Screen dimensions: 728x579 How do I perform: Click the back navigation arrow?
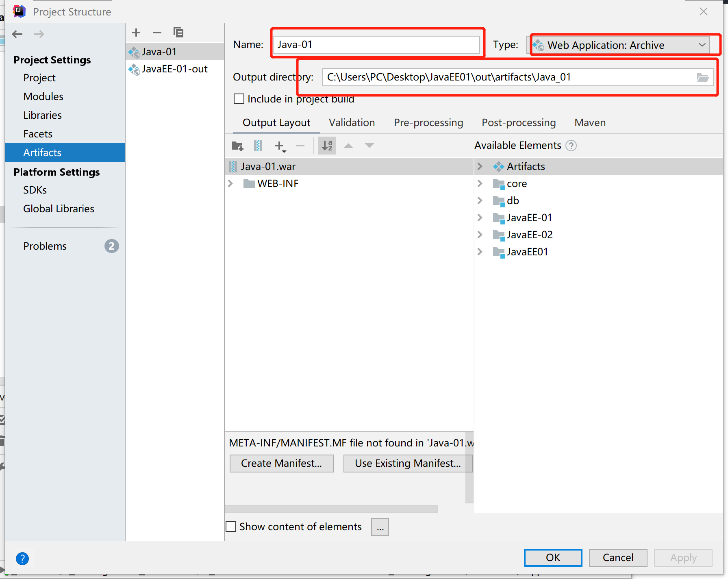click(17, 34)
